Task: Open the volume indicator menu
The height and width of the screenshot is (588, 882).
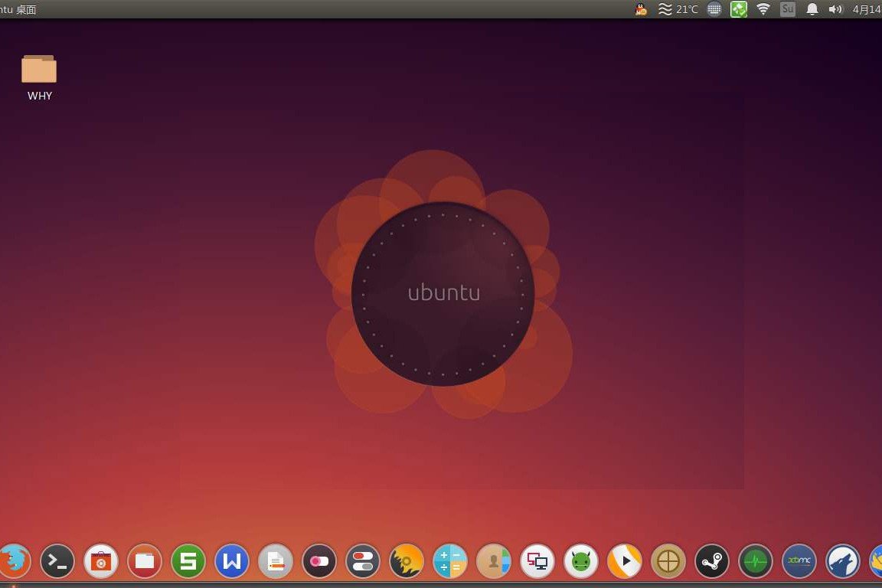Action: pyautogui.click(x=835, y=10)
